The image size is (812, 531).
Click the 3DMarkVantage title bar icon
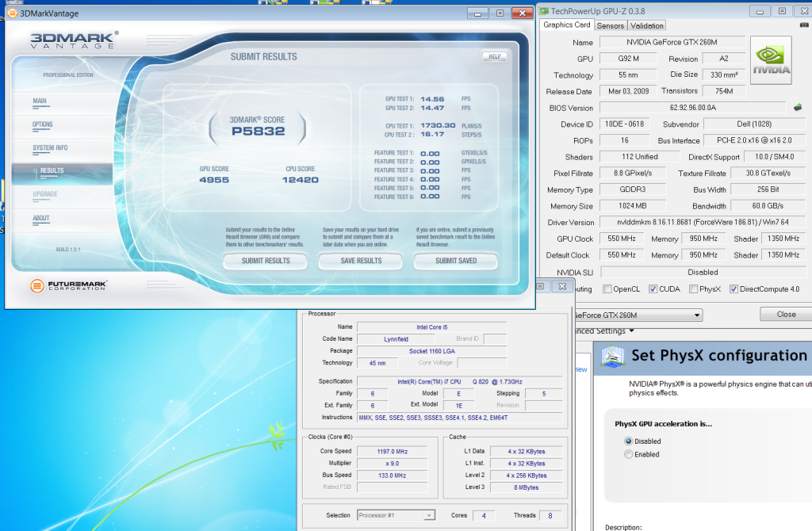click(13, 13)
